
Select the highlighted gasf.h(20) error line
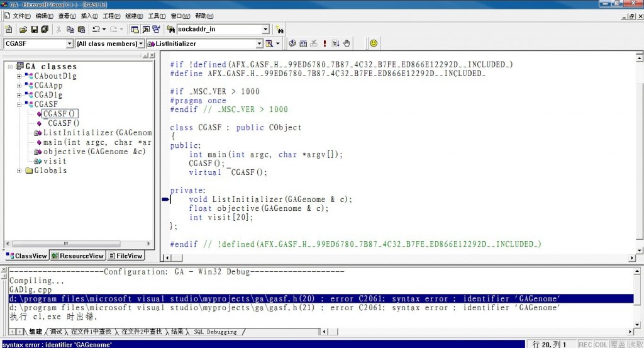tap(321, 299)
